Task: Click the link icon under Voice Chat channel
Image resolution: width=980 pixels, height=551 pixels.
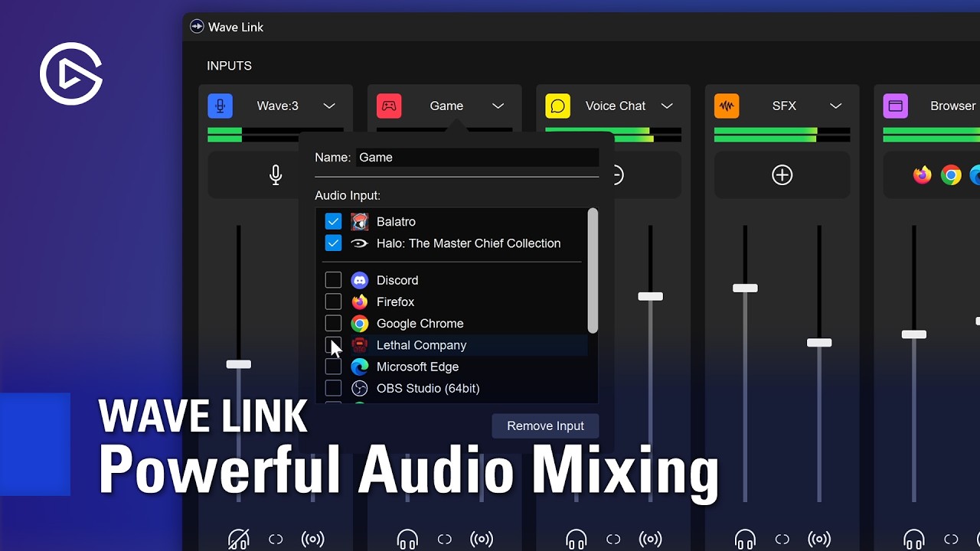Action: [613, 540]
